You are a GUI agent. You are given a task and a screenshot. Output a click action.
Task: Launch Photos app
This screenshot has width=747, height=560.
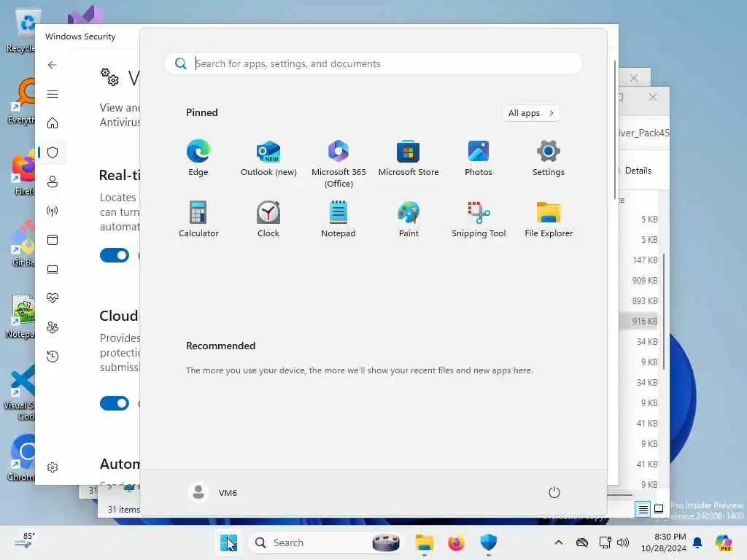coord(479,158)
